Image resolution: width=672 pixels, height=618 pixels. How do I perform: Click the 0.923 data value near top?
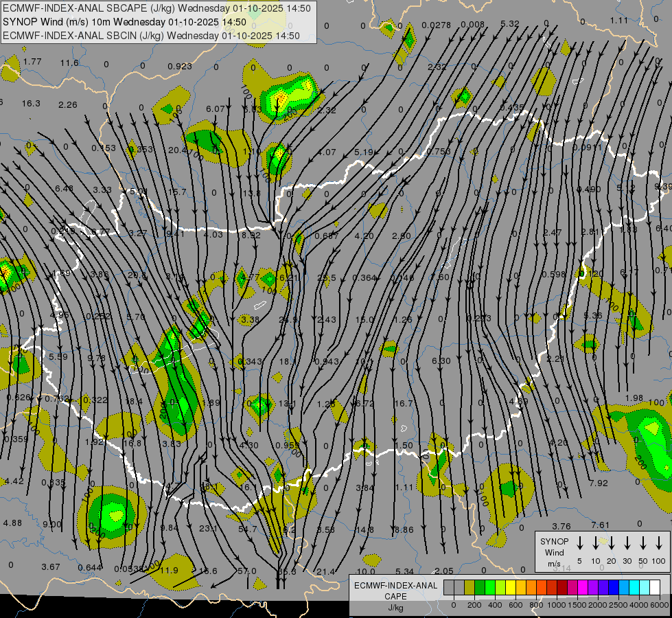[x=180, y=66]
